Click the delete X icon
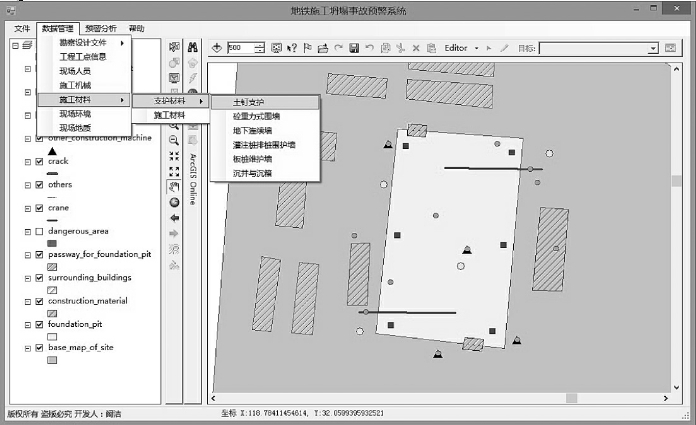 coord(416,48)
